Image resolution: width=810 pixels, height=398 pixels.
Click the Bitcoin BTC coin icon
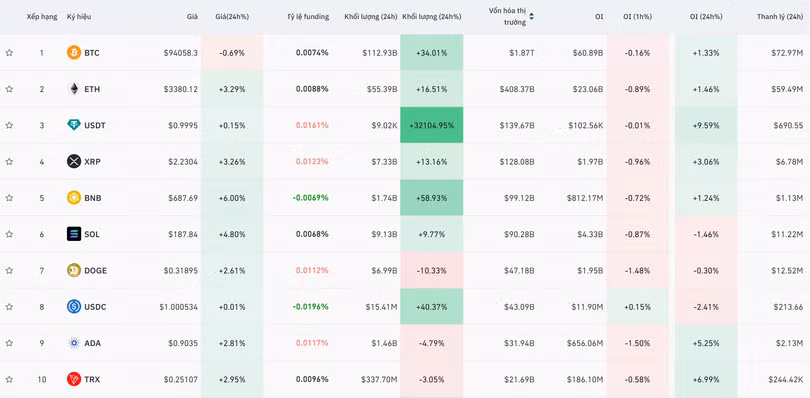coord(74,52)
